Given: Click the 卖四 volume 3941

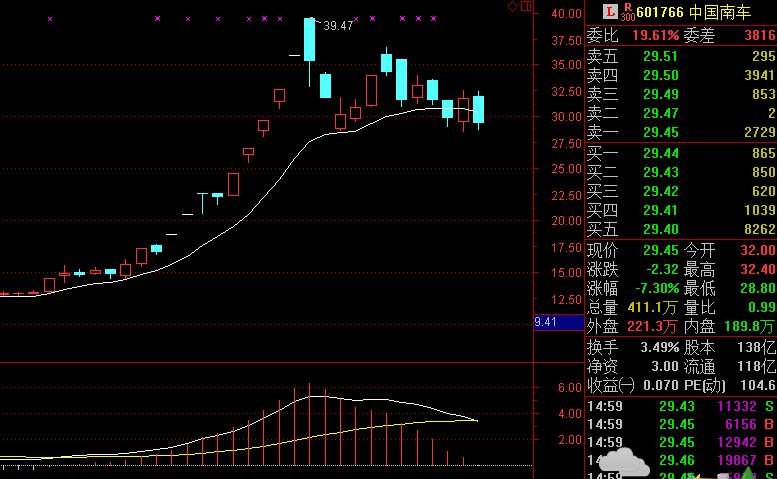Looking at the screenshot, I should [760, 75].
